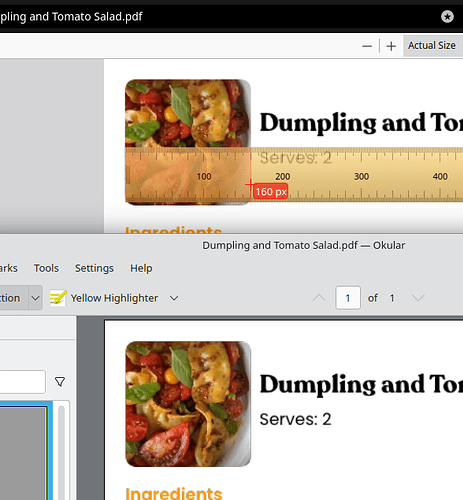Image resolution: width=463 pixels, height=500 pixels.
Task: Click the sidebar search field
Action: (22, 382)
